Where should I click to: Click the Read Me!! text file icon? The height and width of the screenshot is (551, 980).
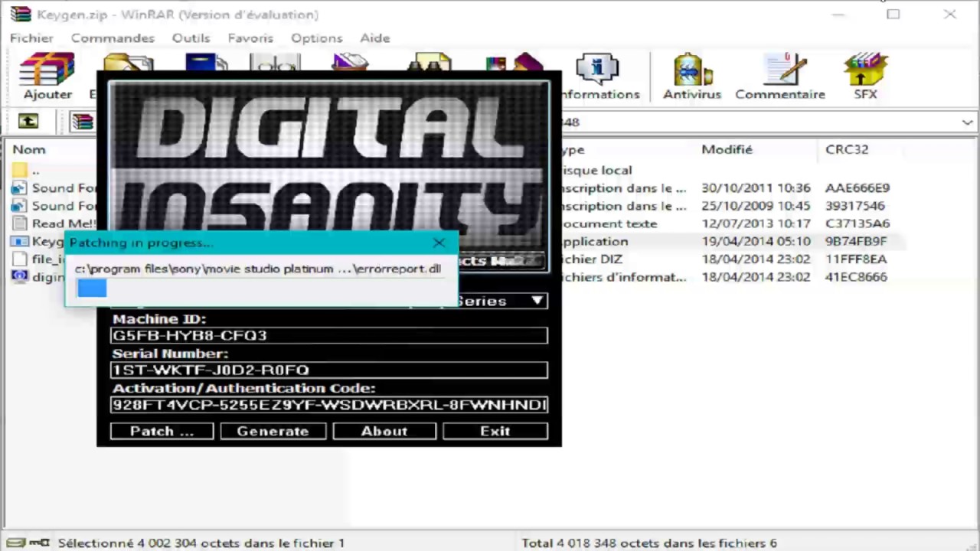(x=20, y=223)
